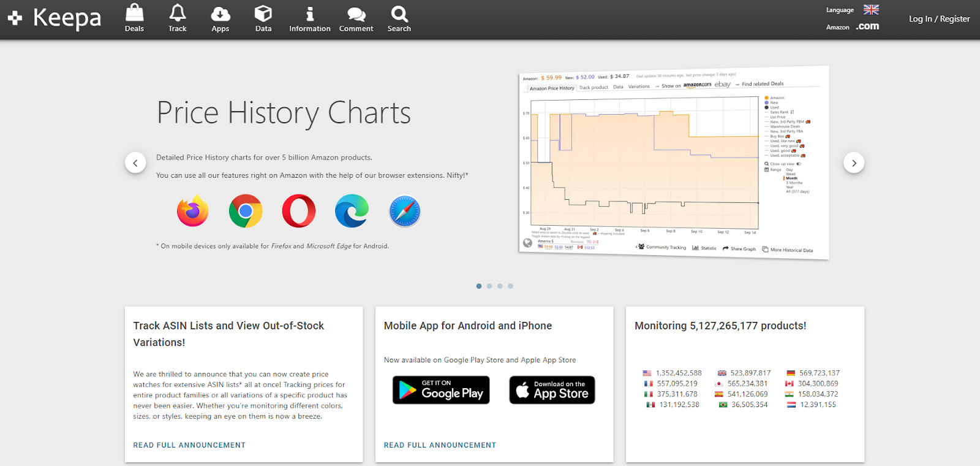
Task: Switch to the second carousel slide dot
Action: click(x=489, y=286)
